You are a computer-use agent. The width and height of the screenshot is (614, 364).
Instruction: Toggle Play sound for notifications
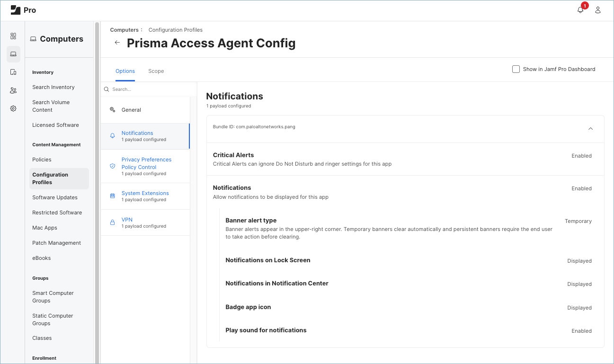tap(581, 330)
